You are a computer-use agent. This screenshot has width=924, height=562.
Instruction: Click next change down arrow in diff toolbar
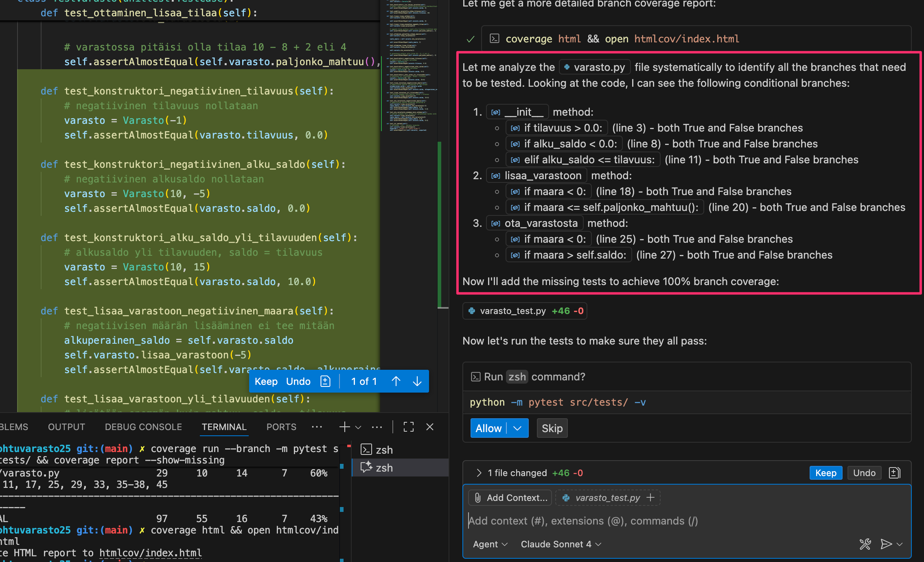(417, 381)
